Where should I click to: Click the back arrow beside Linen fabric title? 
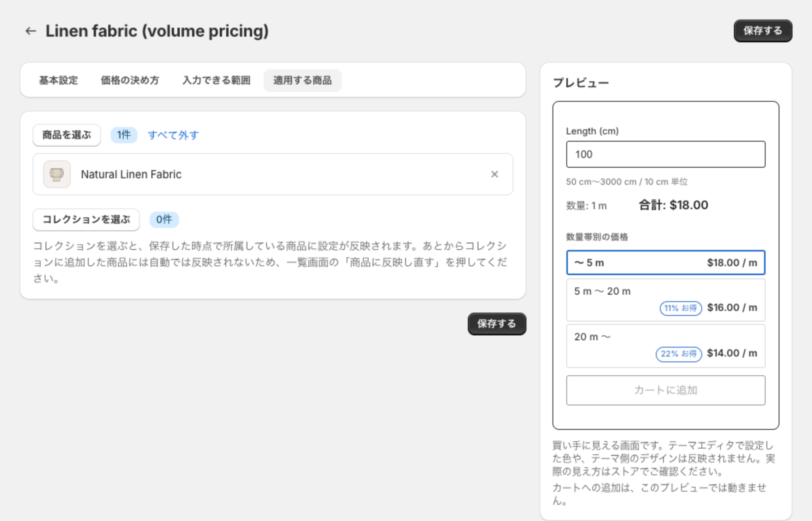point(31,31)
